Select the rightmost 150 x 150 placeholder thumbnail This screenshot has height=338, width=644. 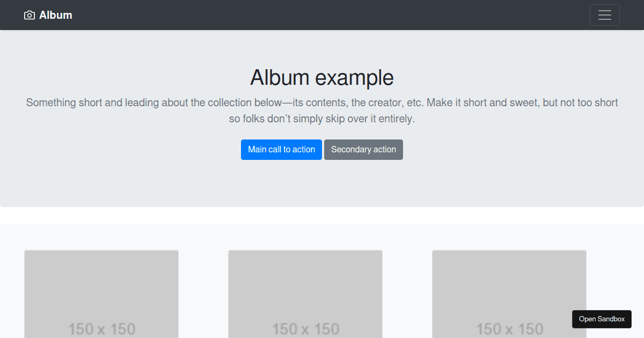click(509, 294)
